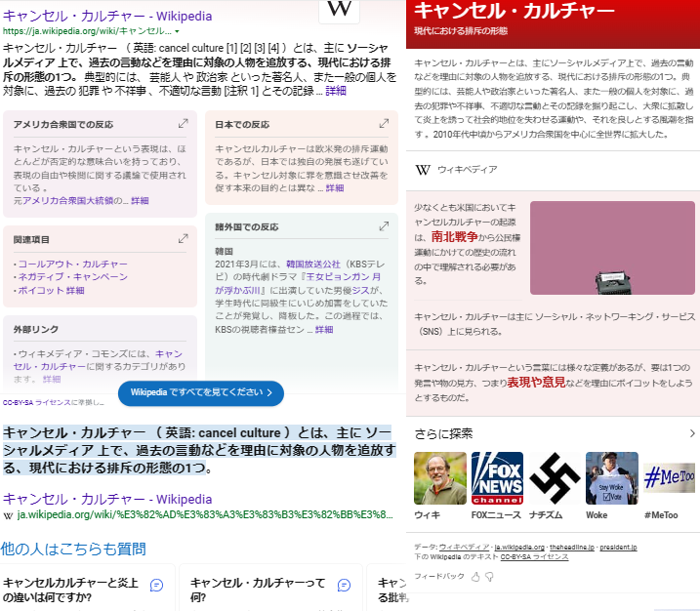Open the ウィキ person thumbnail

pyautogui.click(x=440, y=478)
